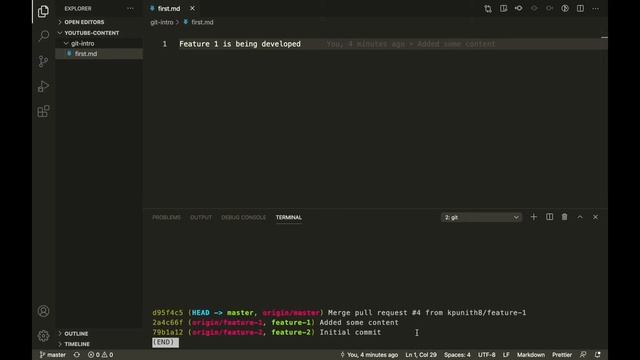Select the TERMINAL tab
This screenshot has width=640, height=360.
pyautogui.click(x=289, y=218)
